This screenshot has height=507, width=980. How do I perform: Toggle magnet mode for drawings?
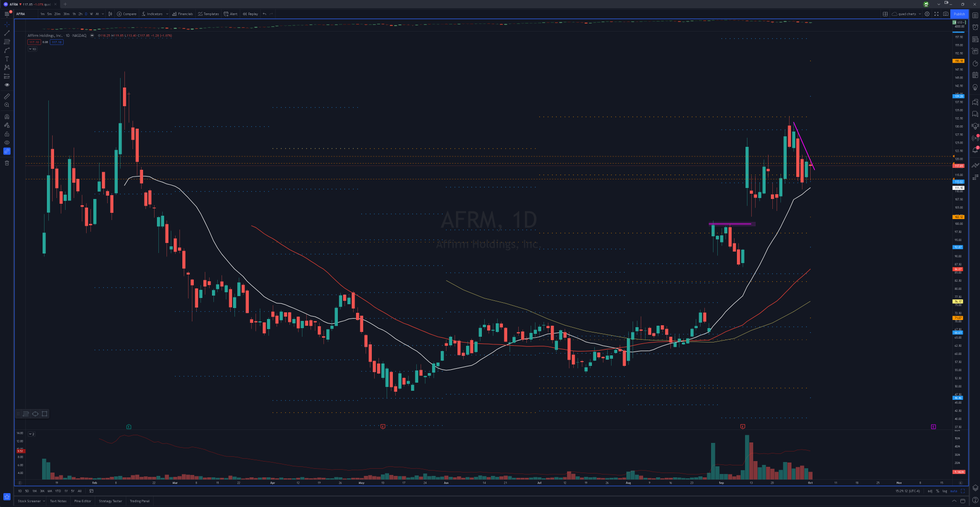click(x=7, y=116)
